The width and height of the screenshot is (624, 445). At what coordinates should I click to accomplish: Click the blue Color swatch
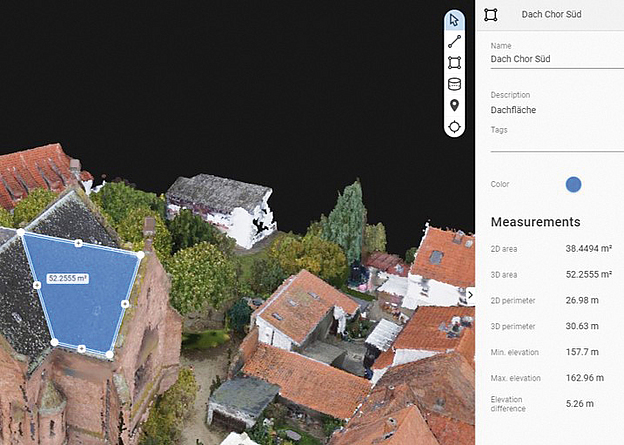tap(573, 184)
